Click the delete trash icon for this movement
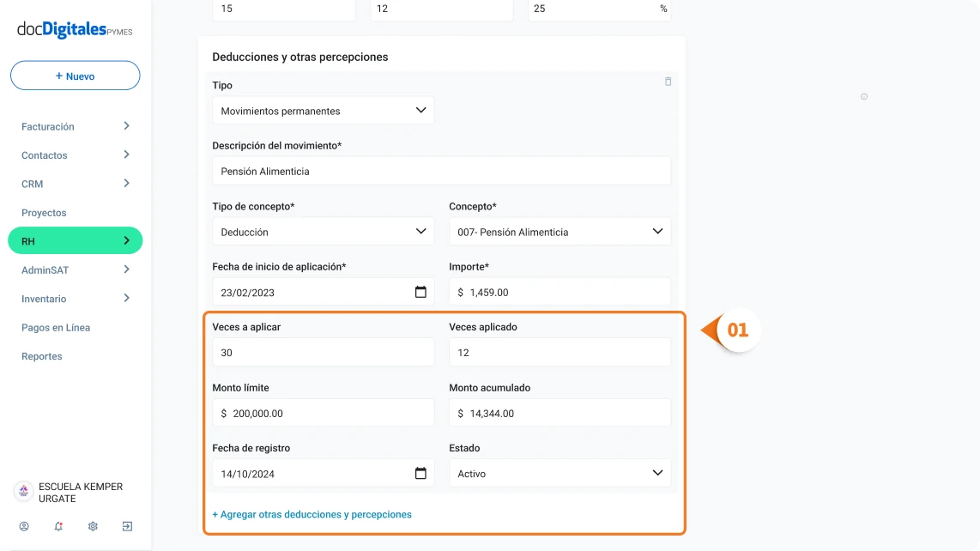The image size is (980, 551). tap(668, 82)
